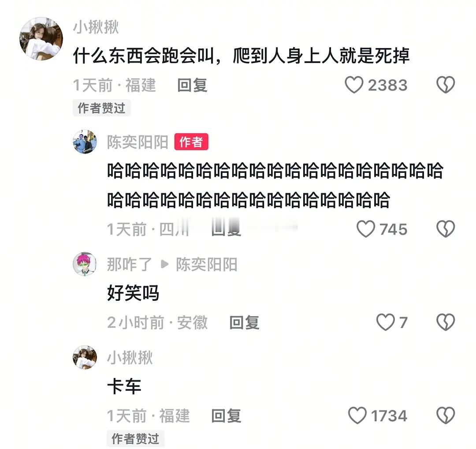Screen dimensions: 476x449
Task: Dislike 陈奕阳阳's 哈哈哈 reply
Action: coord(445,229)
